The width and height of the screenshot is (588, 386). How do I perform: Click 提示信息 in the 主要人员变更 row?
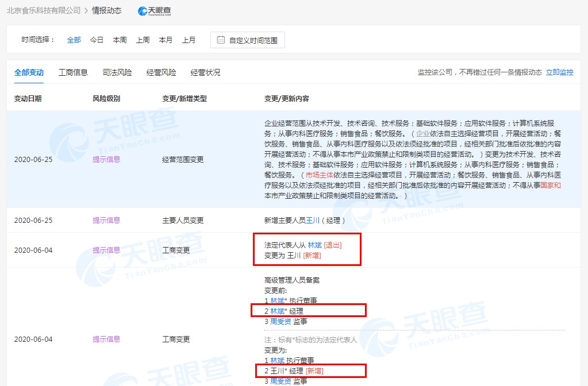[x=106, y=220]
